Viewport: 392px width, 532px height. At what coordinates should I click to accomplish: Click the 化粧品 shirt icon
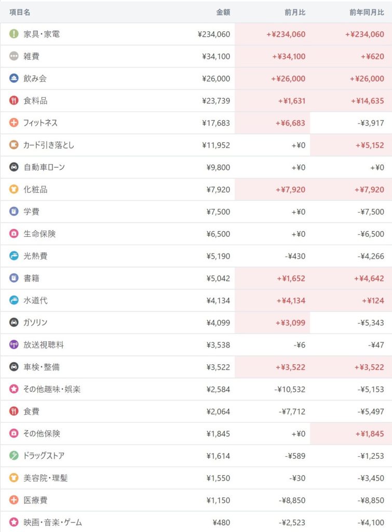14,190
